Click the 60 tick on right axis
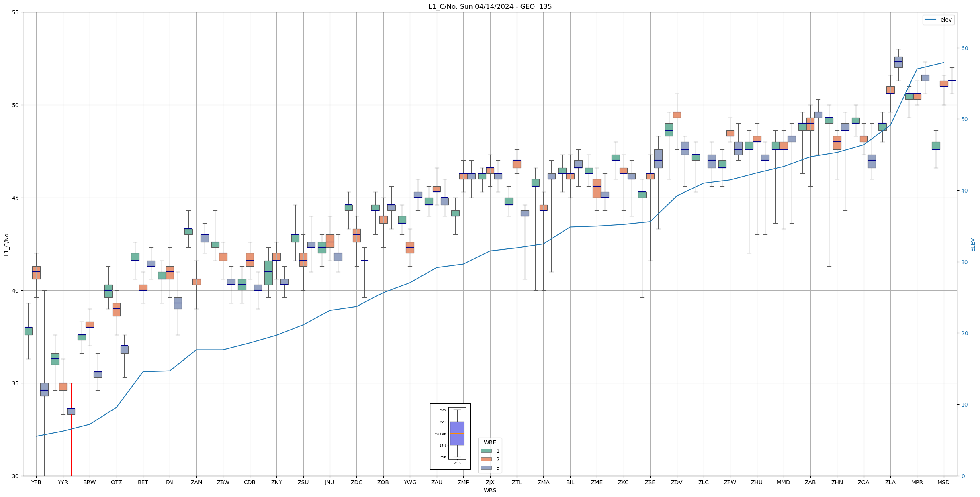This screenshot has height=497, width=980. [964, 48]
